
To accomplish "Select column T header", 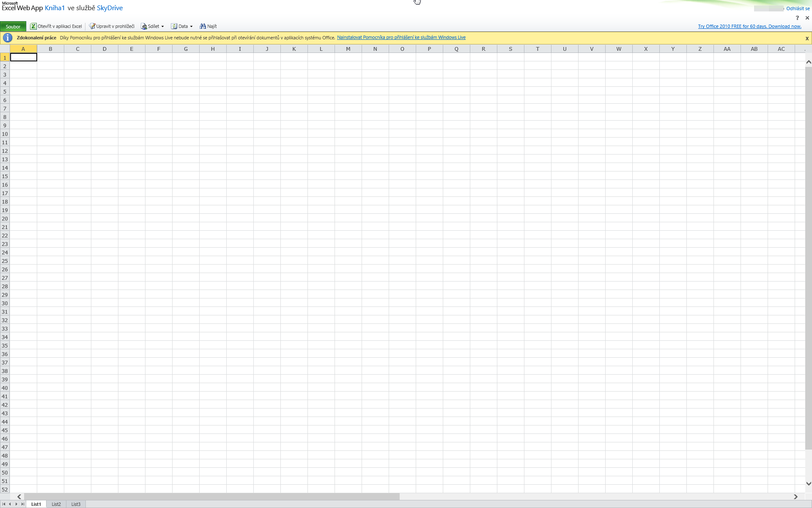I will pyautogui.click(x=538, y=49).
